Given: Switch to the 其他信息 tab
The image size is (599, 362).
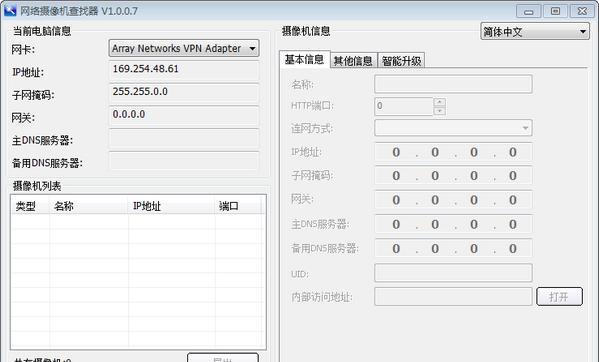Looking at the screenshot, I should coord(353,61).
